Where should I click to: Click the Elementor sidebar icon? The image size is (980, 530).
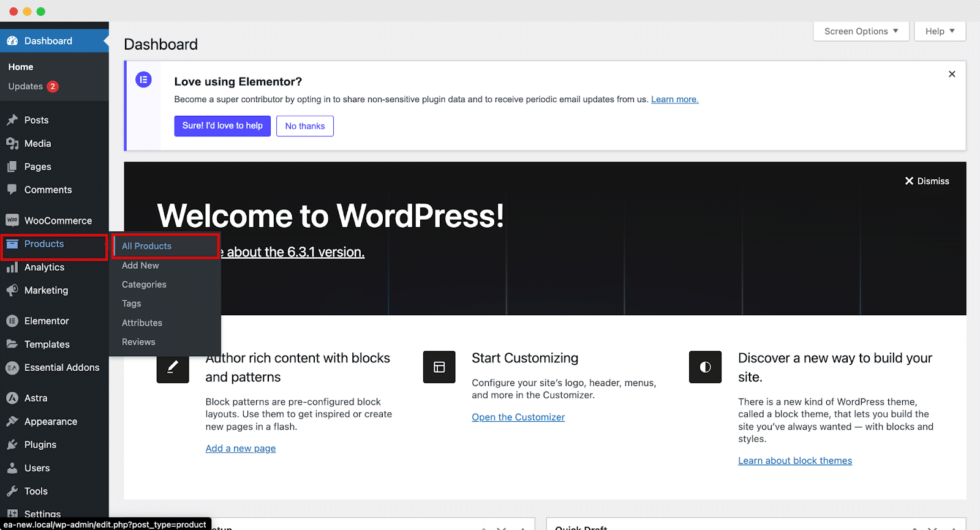point(12,321)
